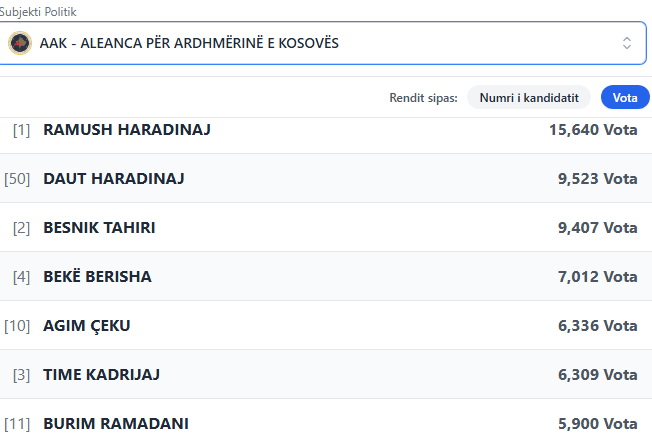This screenshot has height=434, width=652.
Task: Expand the Subjekti Politik dropdown arrows
Action: coord(627,43)
